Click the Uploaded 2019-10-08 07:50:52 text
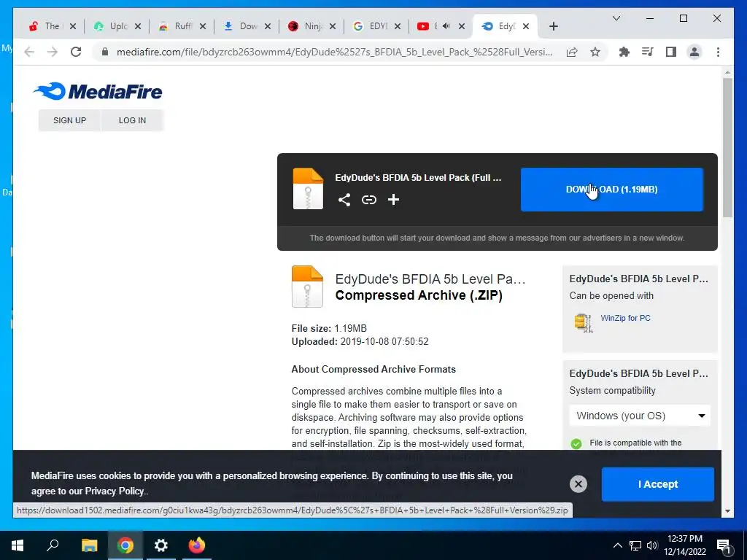The width and height of the screenshot is (747, 560). (x=360, y=342)
